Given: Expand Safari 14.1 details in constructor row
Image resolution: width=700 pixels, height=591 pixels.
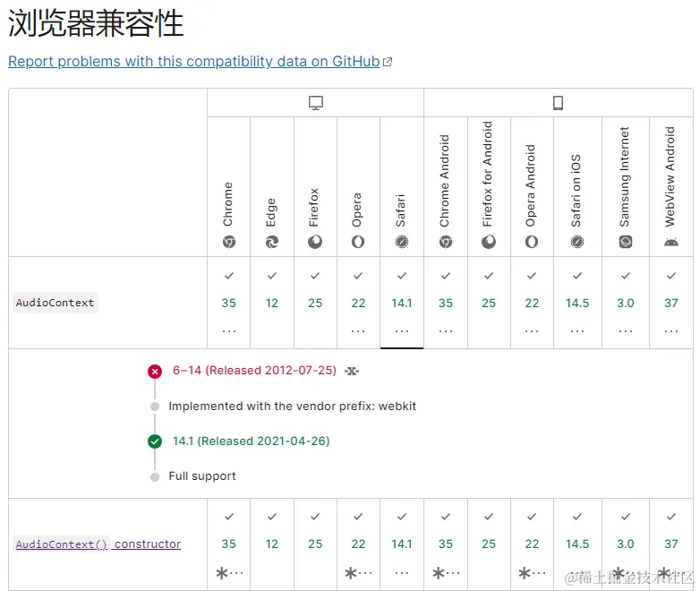Looking at the screenshot, I should 402,544.
